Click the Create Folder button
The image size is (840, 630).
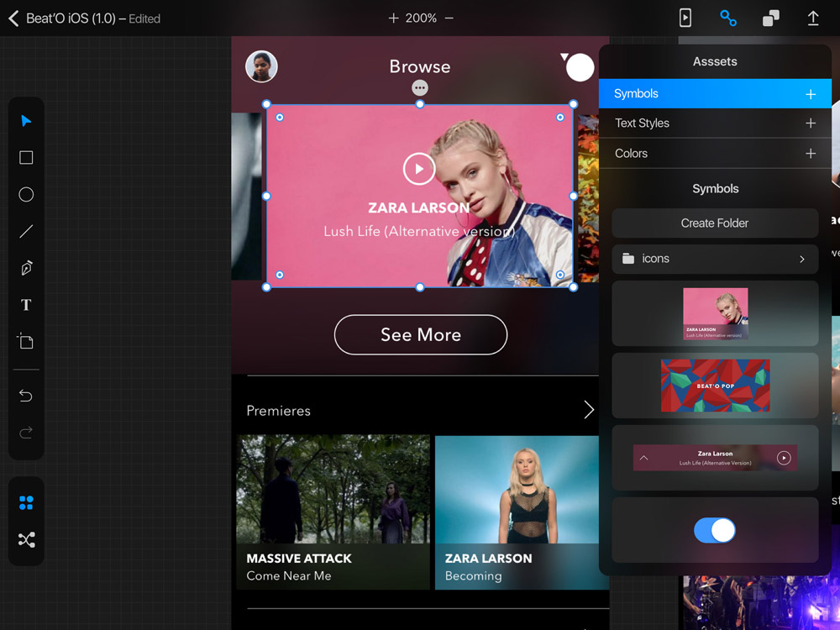click(x=715, y=223)
